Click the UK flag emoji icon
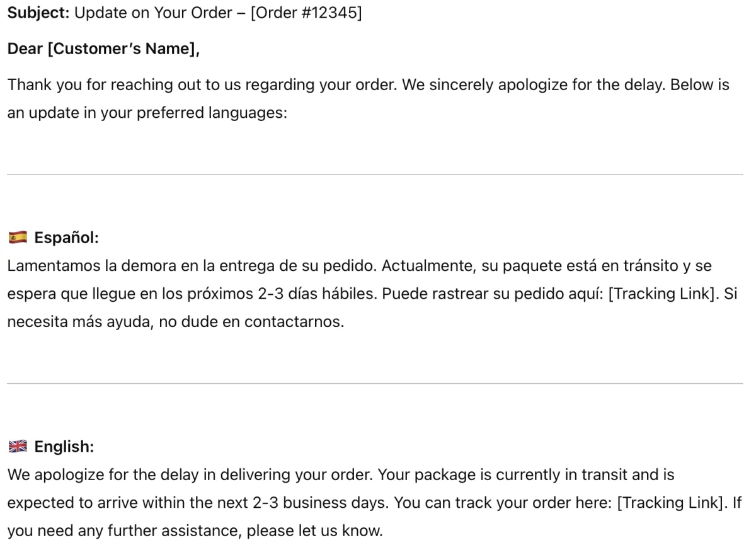756x545 pixels. [18, 447]
